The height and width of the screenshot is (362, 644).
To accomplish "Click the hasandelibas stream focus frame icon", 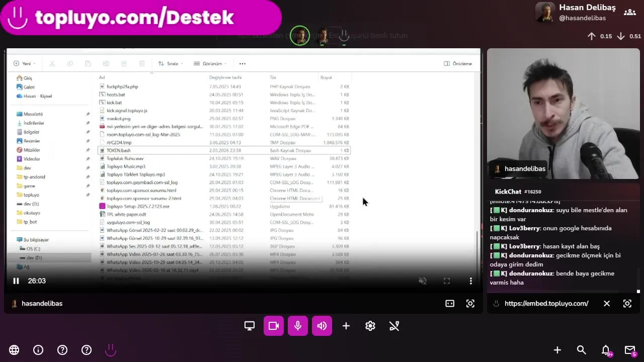I will (470, 304).
